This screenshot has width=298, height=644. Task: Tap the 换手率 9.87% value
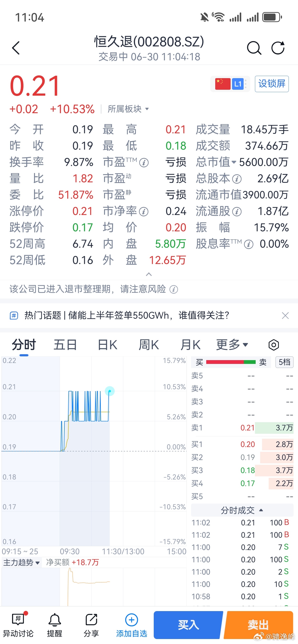click(x=79, y=162)
